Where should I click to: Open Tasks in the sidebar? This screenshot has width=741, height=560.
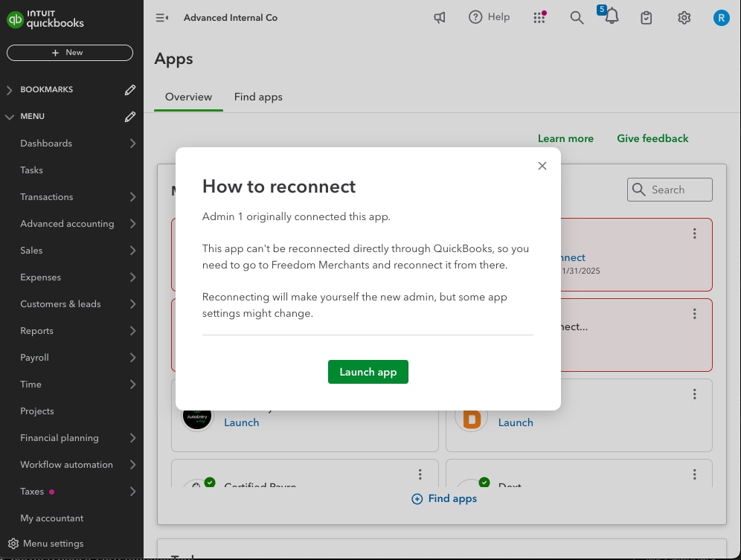click(x=32, y=170)
